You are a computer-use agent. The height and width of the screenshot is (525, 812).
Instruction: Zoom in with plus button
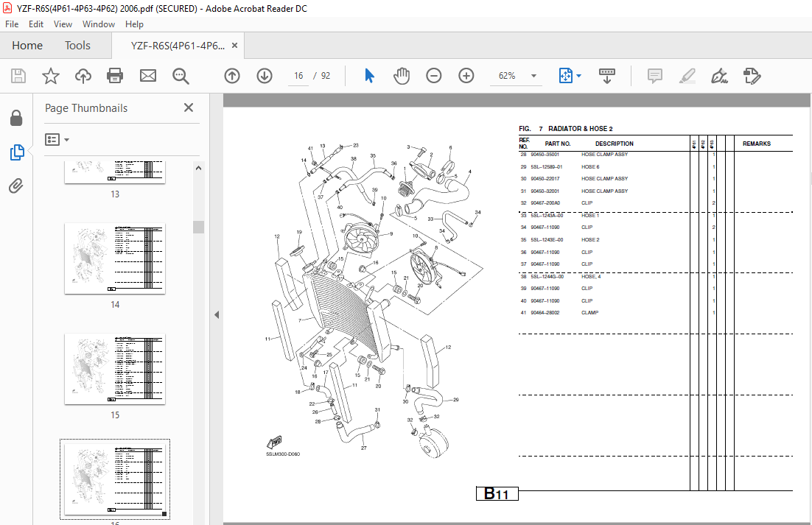[x=466, y=76]
